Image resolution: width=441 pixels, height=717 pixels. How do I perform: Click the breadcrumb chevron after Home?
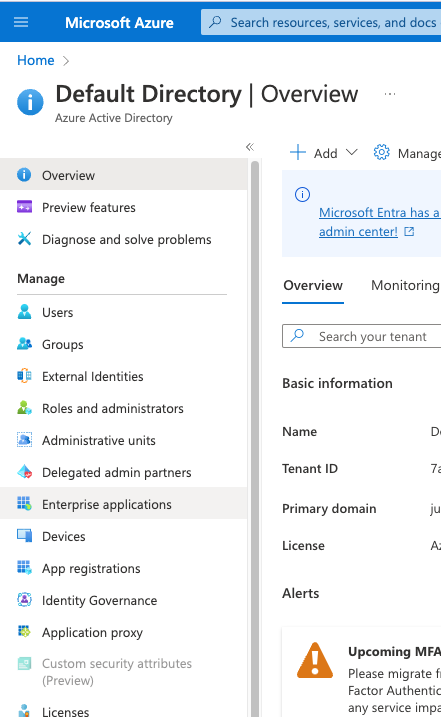pyautogui.click(x=66, y=61)
